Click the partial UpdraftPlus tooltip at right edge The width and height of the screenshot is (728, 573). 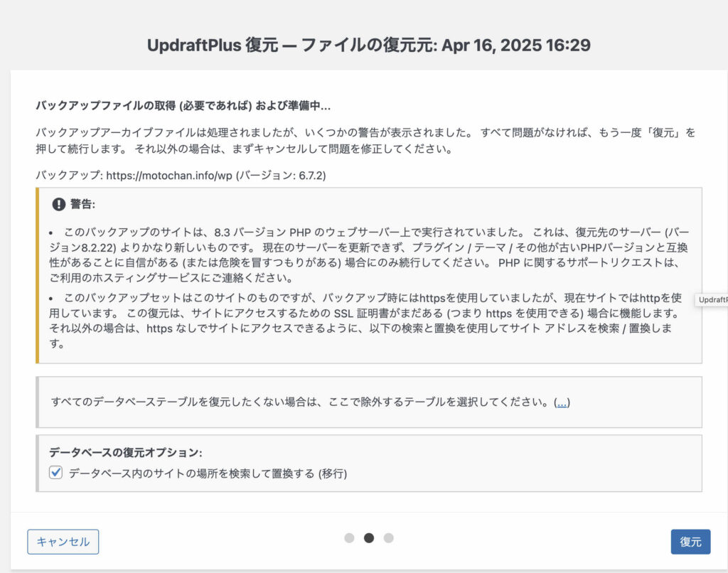tap(711, 300)
